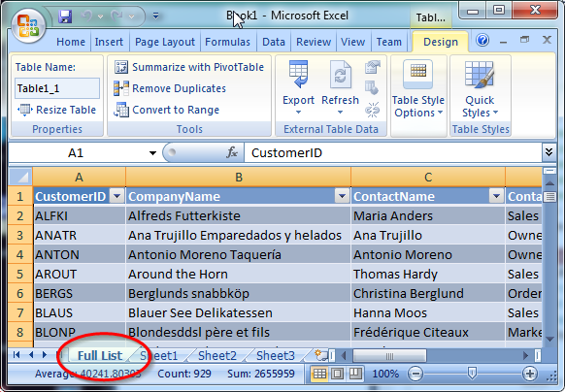Select column B header
Screen dimensions: 565x392
coord(238,177)
